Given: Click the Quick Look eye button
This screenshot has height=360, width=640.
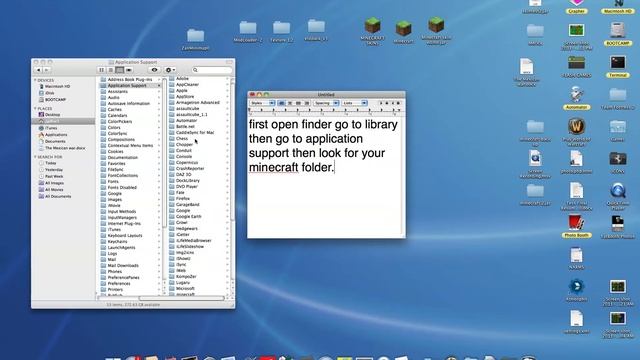Looking at the screenshot, I should click(154, 70).
